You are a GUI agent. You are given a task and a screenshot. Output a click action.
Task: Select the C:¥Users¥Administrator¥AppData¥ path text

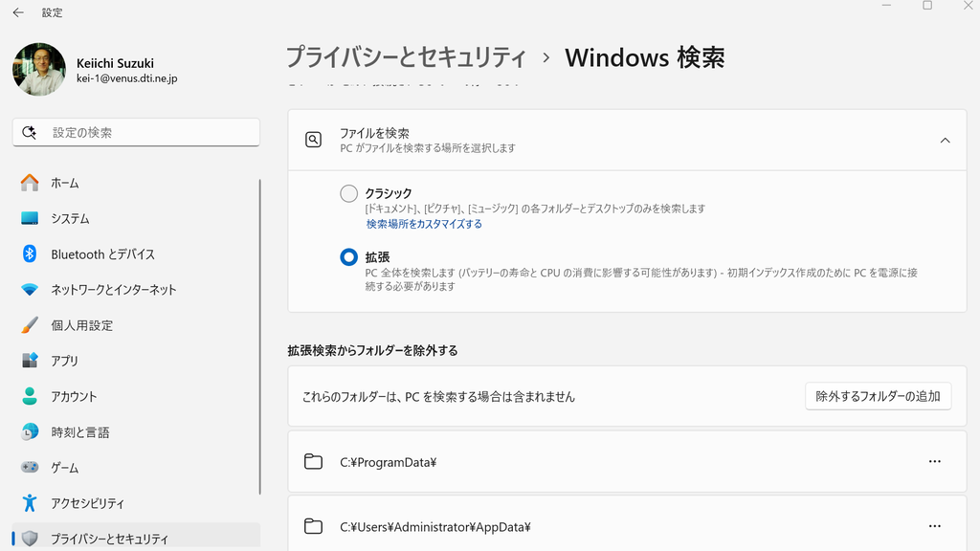[x=435, y=527]
